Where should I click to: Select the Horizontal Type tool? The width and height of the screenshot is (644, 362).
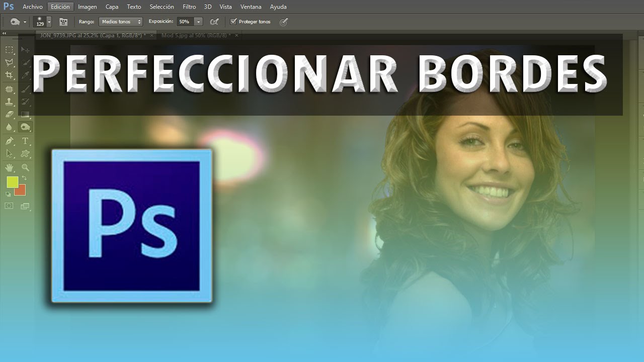[25, 141]
